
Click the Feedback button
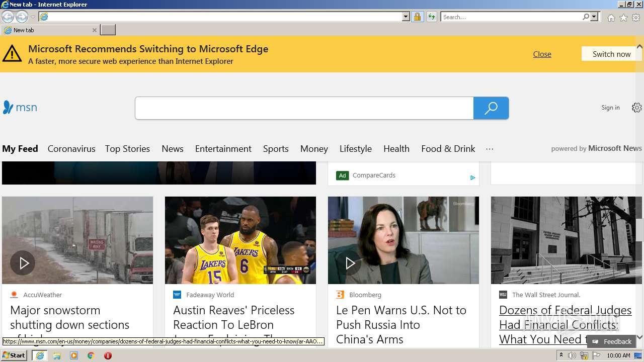[x=612, y=341]
